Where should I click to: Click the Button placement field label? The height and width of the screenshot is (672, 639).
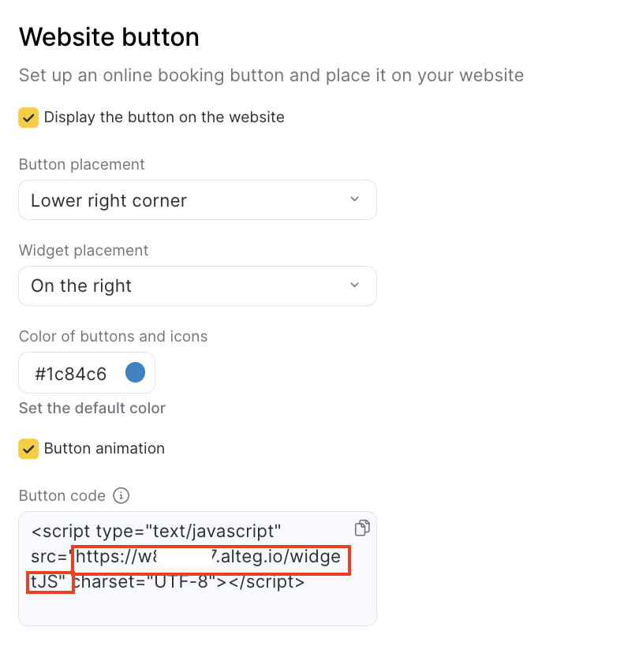pos(82,165)
